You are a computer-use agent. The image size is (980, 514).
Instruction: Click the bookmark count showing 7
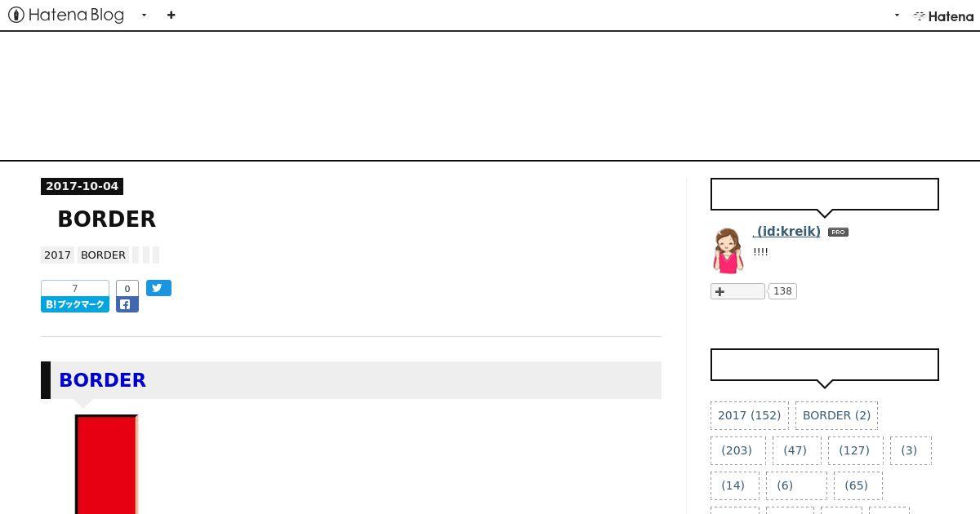click(x=75, y=288)
